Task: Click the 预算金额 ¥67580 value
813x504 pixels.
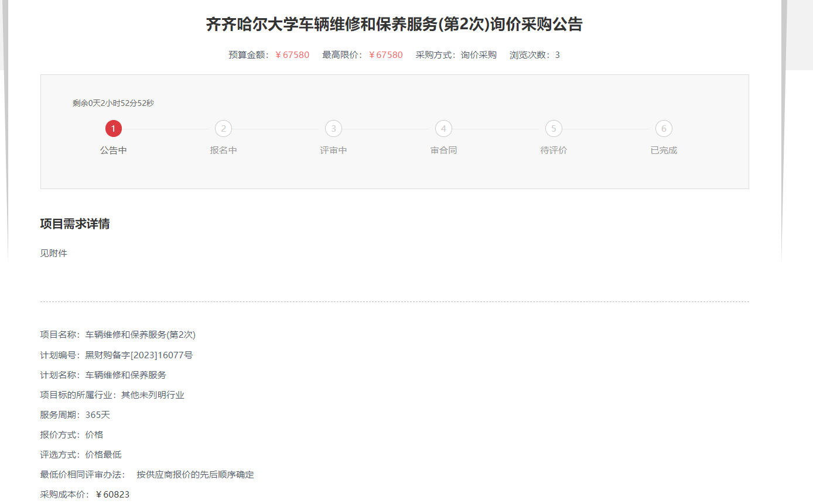Action: click(x=292, y=55)
